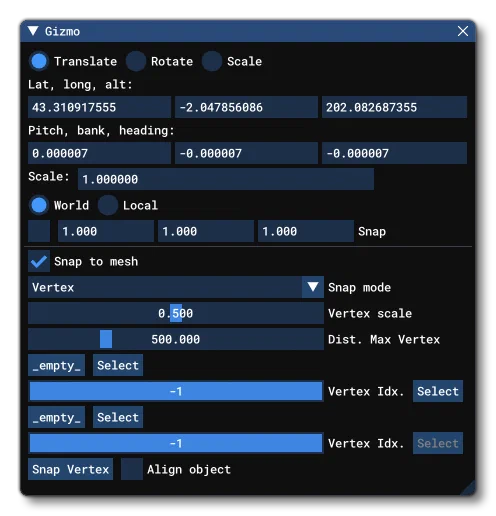Click the longitude field -2.047856086

(246, 107)
